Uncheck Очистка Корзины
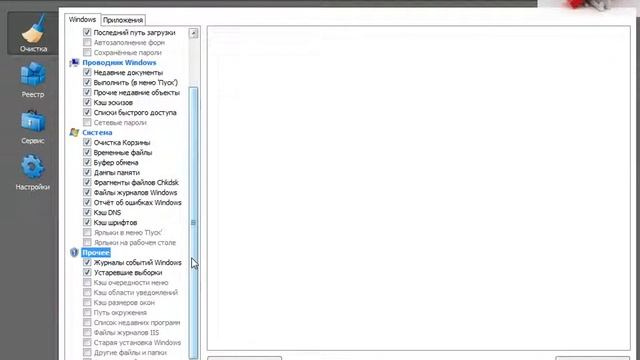Screen dimensions: 640x360 (x=87, y=142)
